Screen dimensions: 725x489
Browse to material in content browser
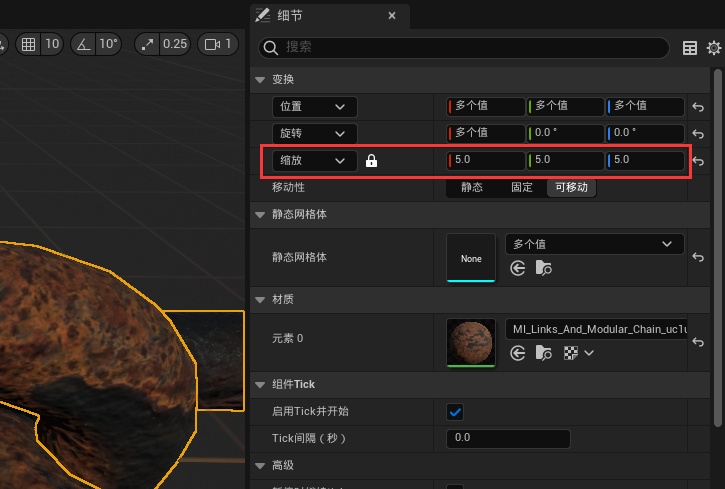[543, 353]
